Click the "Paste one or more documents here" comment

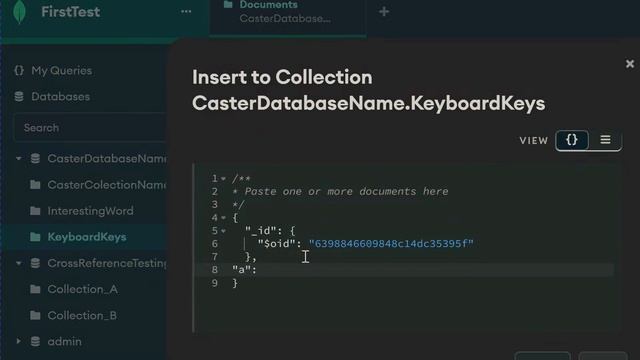pos(346,191)
